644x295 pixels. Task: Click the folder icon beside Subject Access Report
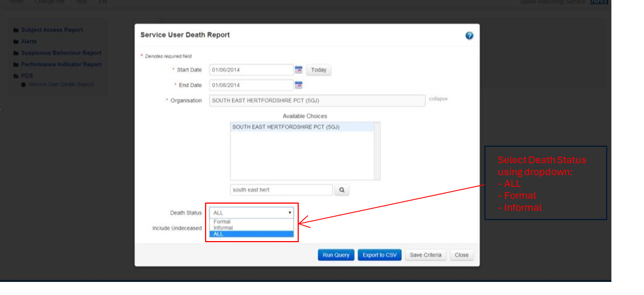point(16,30)
